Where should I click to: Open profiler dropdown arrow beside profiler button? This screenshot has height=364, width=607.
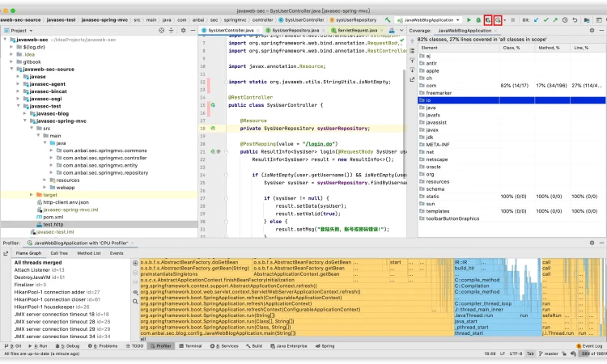coord(504,20)
